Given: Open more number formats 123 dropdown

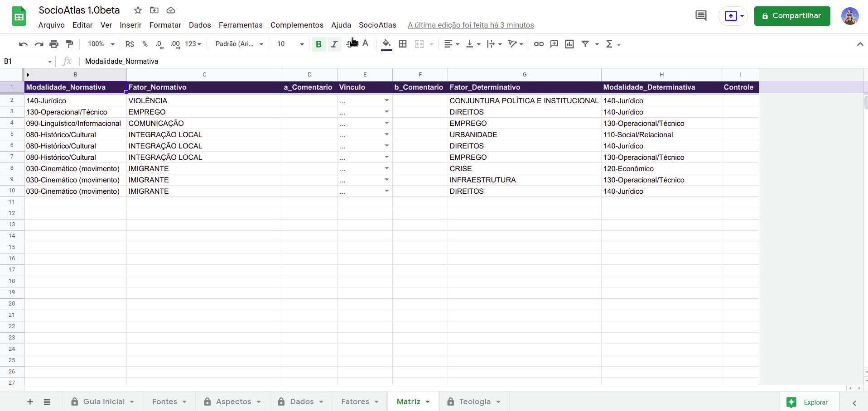Looking at the screenshot, I should [x=193, y=44].
